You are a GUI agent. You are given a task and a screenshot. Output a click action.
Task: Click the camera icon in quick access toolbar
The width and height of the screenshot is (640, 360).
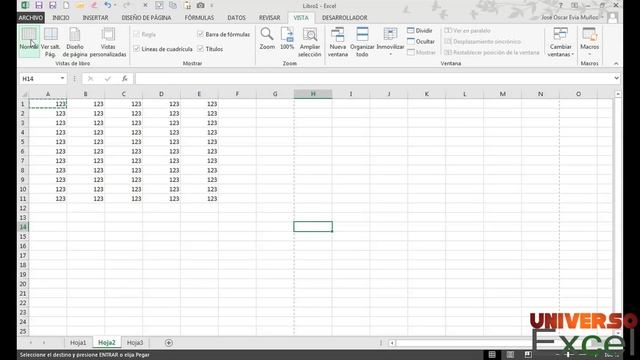click(x=200, y=5)
